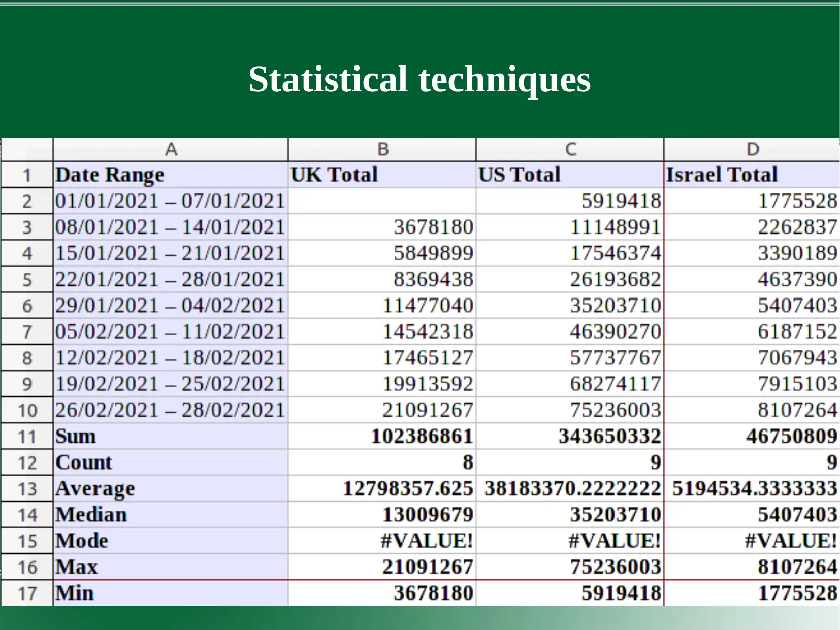Select US value 26193682
This screenshot has width=840, height=630.
(570, 280)
